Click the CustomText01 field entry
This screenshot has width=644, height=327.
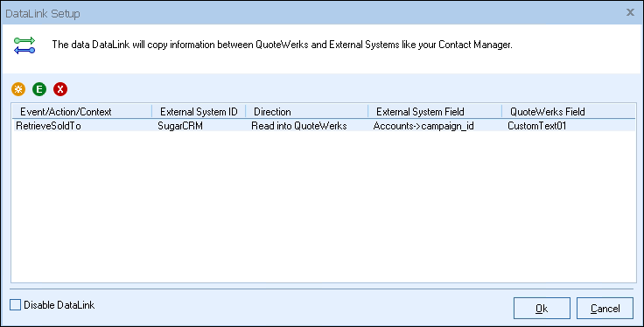point(536,126)
